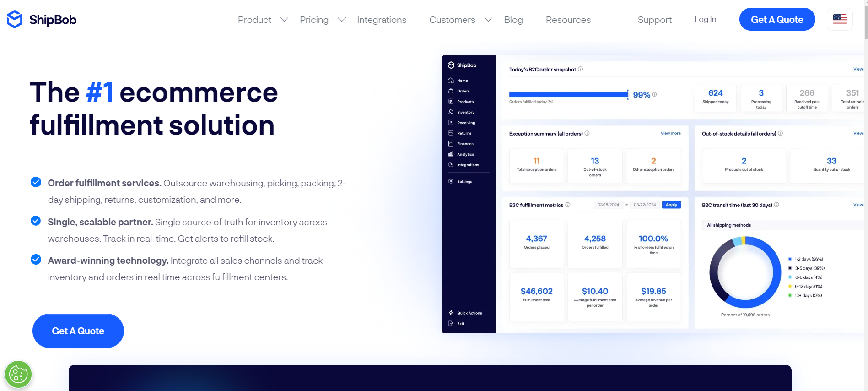Click the Home icon in dashboard sidebar
The image size is (868, 391).
(x=451, y=81)
